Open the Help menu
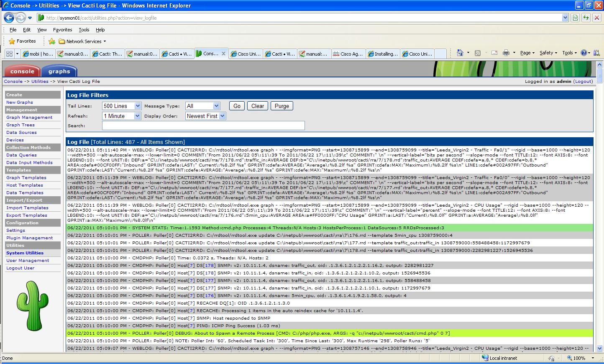 coord(100,30)
